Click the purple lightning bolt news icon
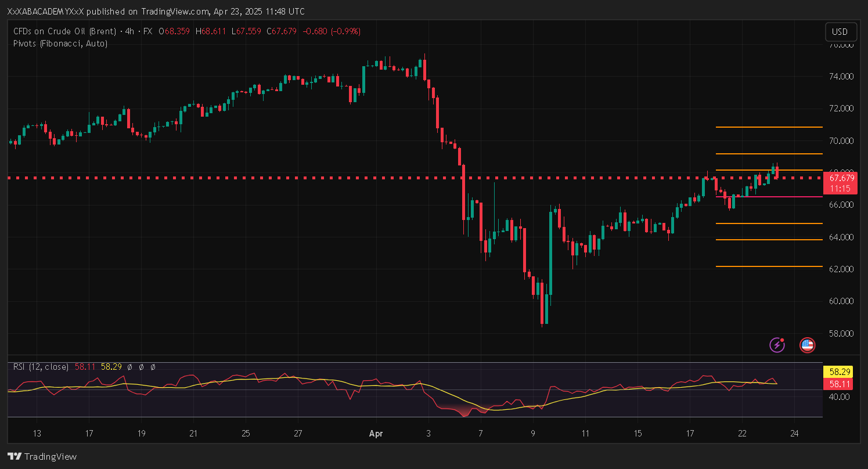868x469 pixels. tap(777, 345)
